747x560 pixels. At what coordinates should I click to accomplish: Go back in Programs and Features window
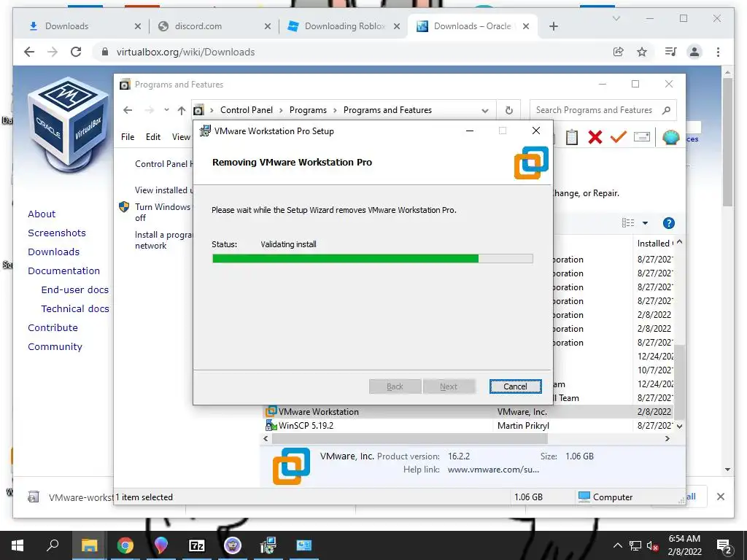pos(128,110)
